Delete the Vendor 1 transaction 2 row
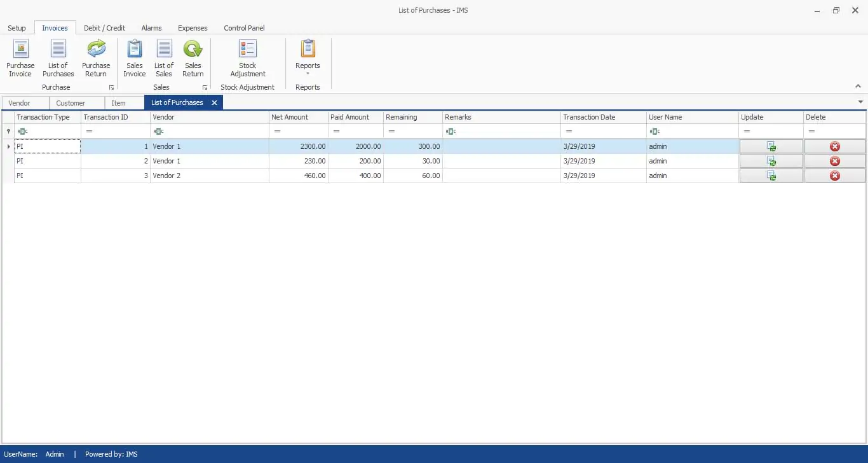 (834, 161)
